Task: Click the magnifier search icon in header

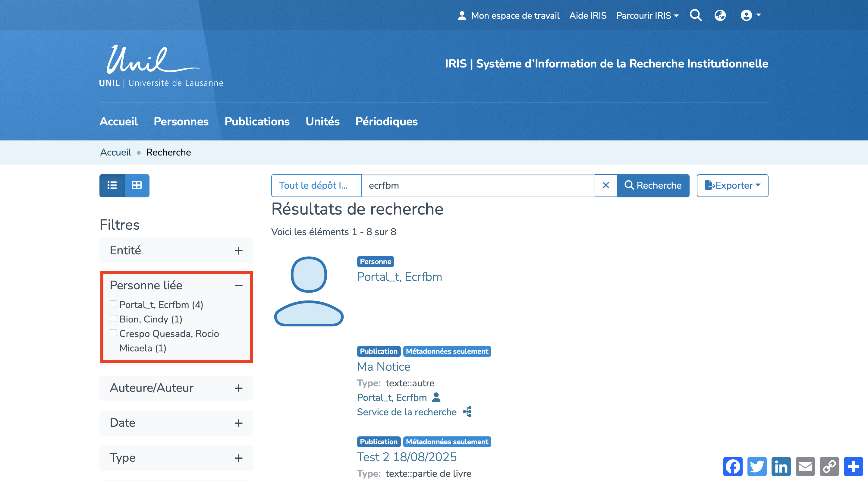Action: tap(696, 15)
